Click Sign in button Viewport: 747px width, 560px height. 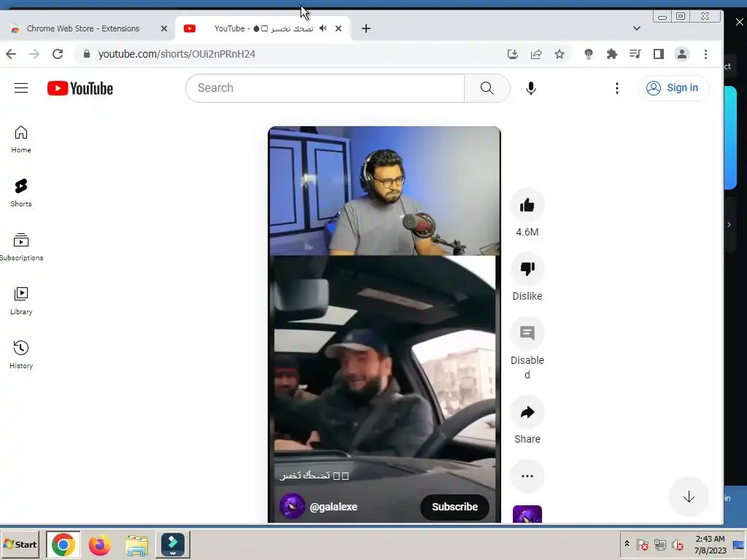tap(673, 88)
